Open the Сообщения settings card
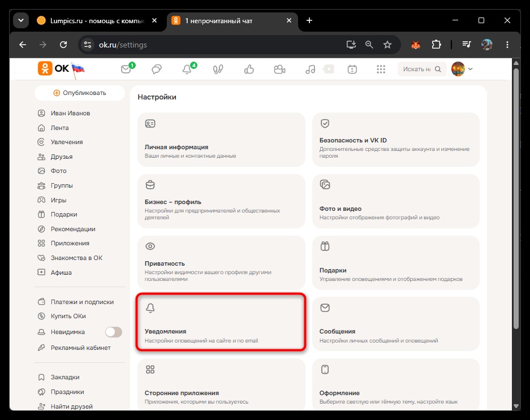 396,324
